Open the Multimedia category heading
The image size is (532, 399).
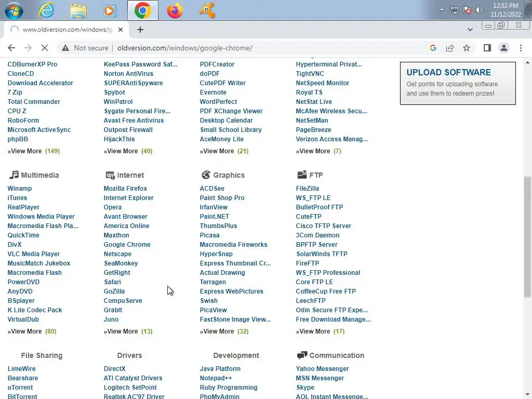pyautogui.click(x=39, y=175)
